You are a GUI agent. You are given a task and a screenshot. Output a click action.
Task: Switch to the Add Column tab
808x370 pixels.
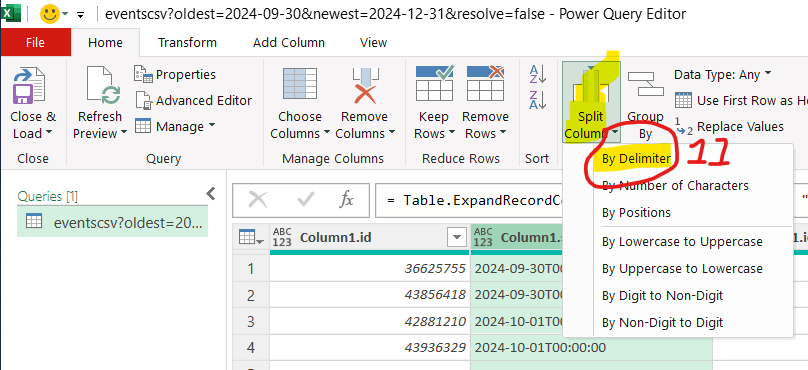(289, 42)
